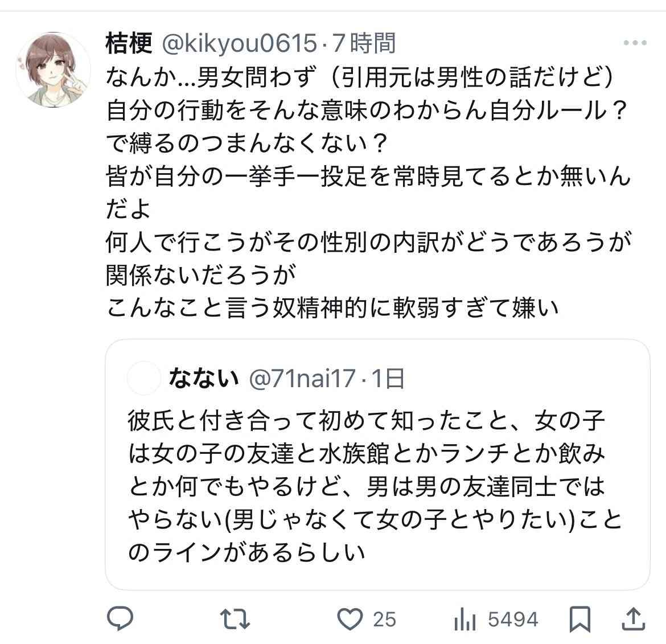This screenshot has height=644, width=666.
Task: Share the tweet via upload arrow icon
Action: tap(634, 619)
